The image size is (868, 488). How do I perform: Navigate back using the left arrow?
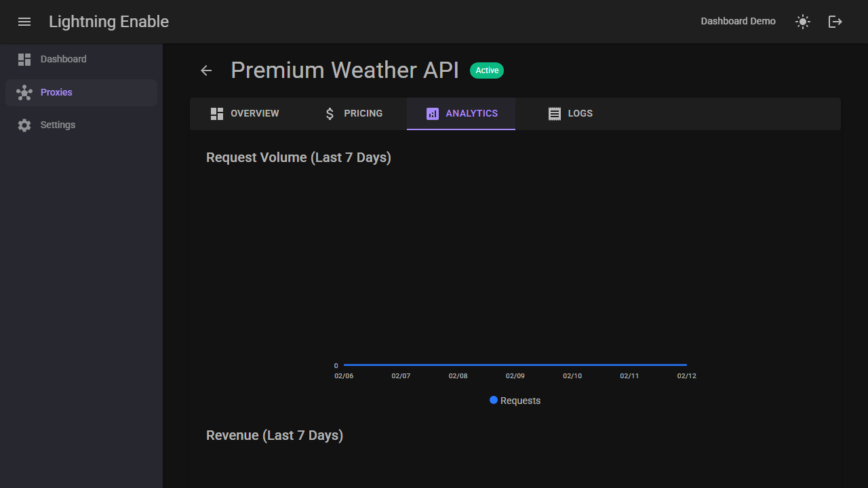click(206, 70)
